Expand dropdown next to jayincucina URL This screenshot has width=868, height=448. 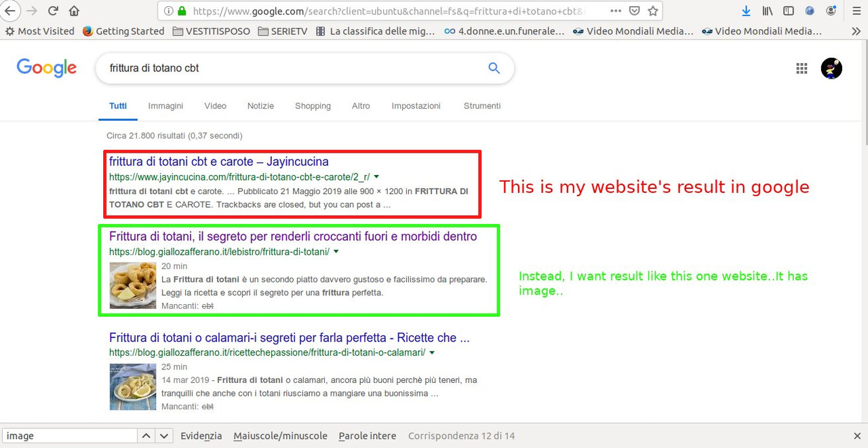(376, 176)
